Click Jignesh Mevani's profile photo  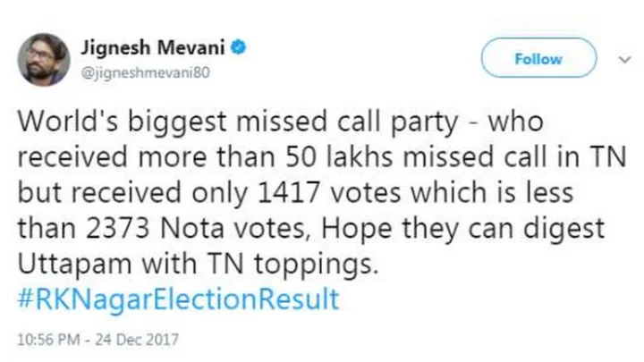[x=43, y=59]
